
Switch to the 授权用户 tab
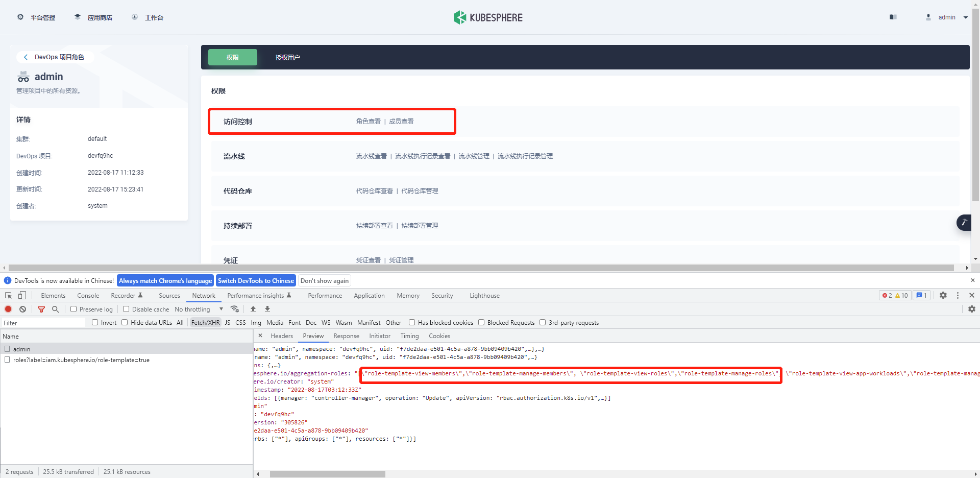point(287,57)
